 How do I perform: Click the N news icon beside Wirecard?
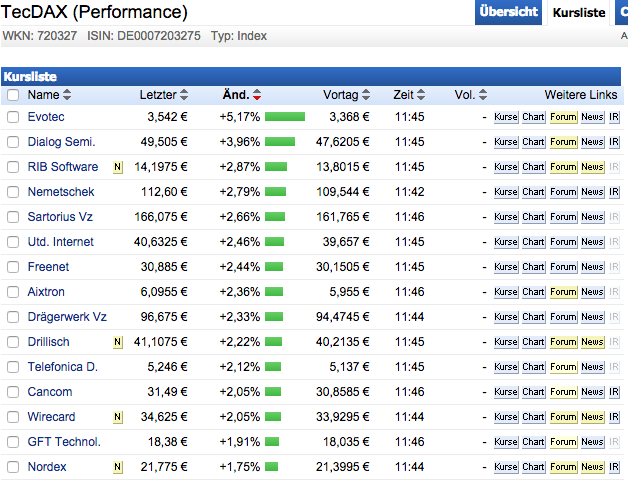click(x=117, y=417)
